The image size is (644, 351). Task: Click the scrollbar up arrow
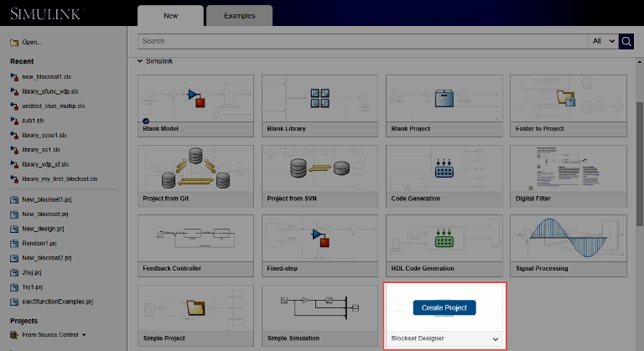tap(640, 62)
